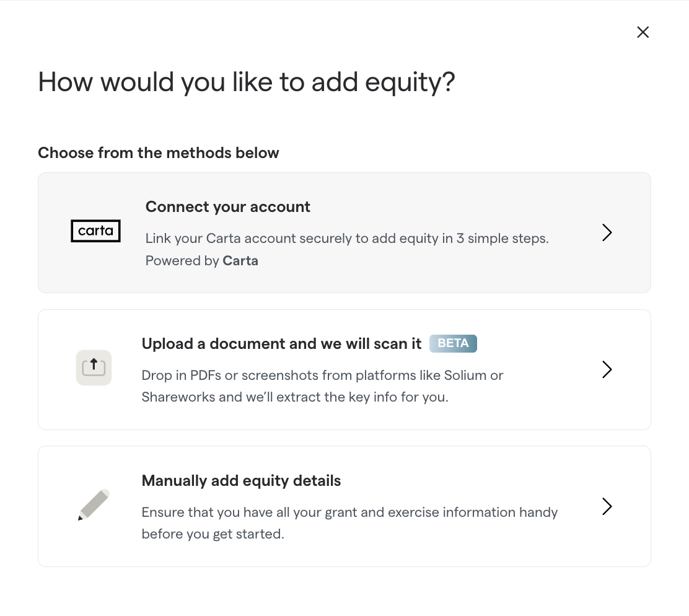689x616 pixels.
Task: Click the pencil icon for manual entry
Action: click(94, 505)
